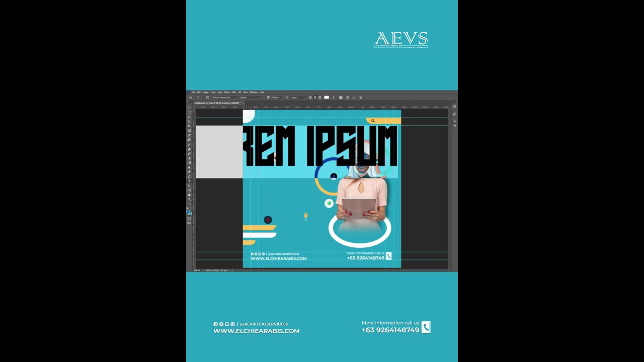The image size is (644, 362).
Task: Click the text color swatch in options bar
Action: coord(327,98)
